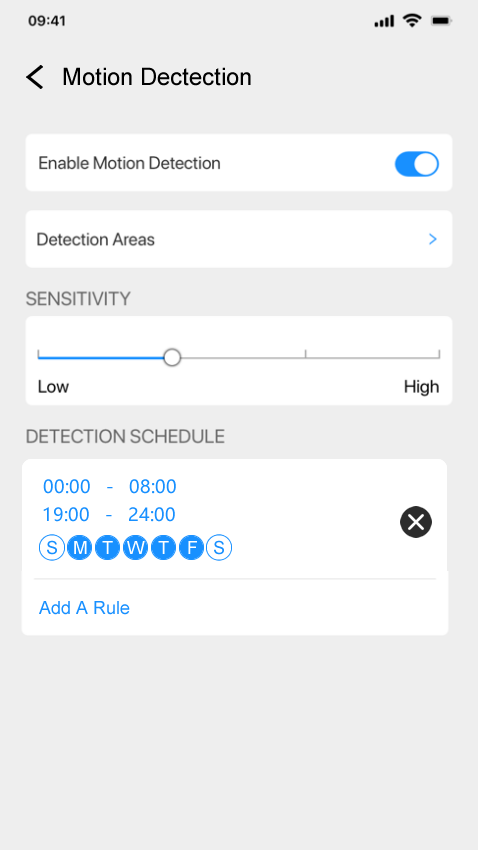
Task: Tap the sensitivity slider handle
Action: pyautogui.click(x=172, y=357)
